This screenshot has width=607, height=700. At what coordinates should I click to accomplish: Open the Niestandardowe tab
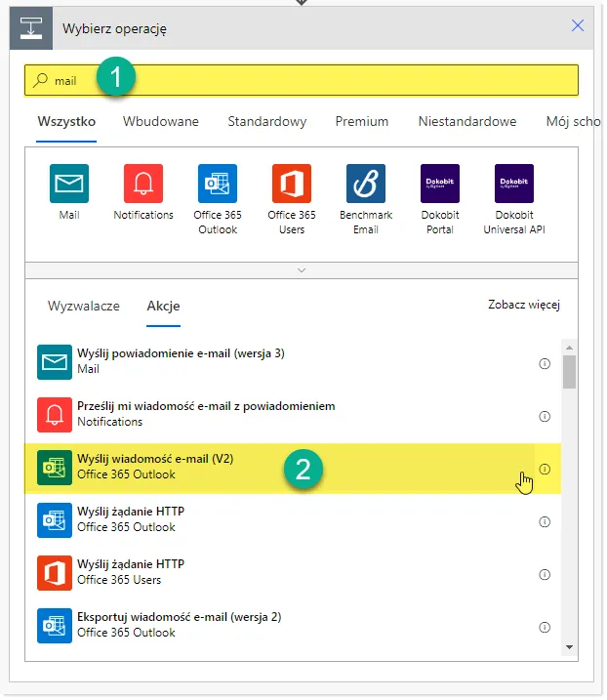point(467,122)
